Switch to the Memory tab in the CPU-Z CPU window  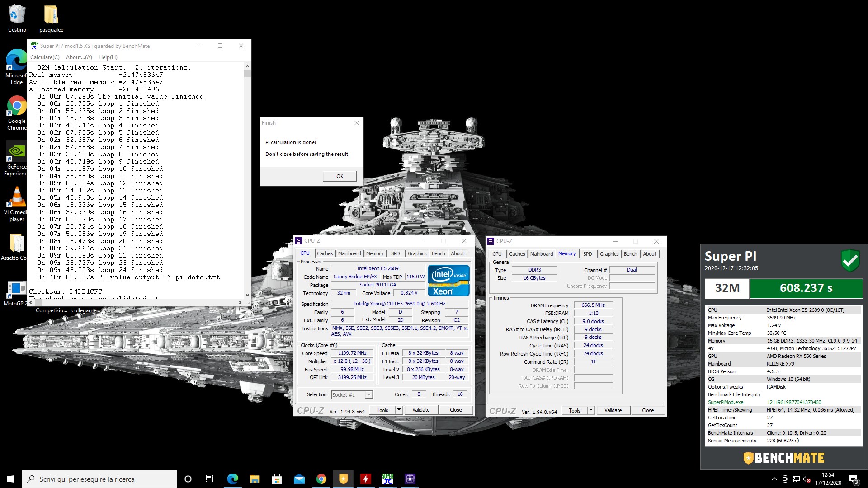click(x=375, y=253)
